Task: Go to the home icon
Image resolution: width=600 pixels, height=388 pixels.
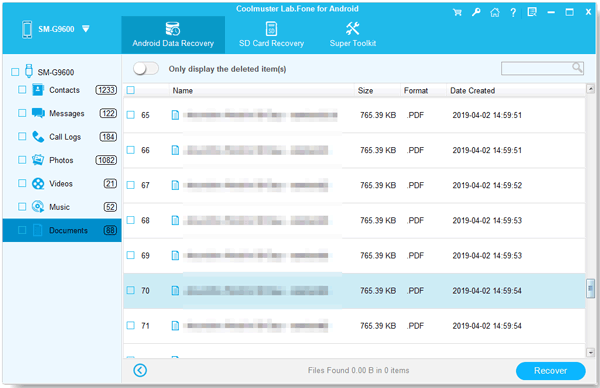Action: tap(494, 13)
